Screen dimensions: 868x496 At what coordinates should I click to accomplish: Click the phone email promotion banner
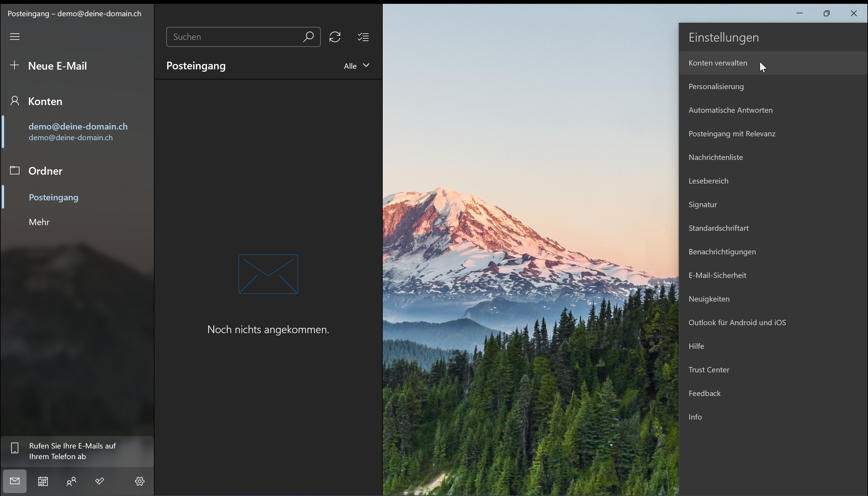pos(77,451)
